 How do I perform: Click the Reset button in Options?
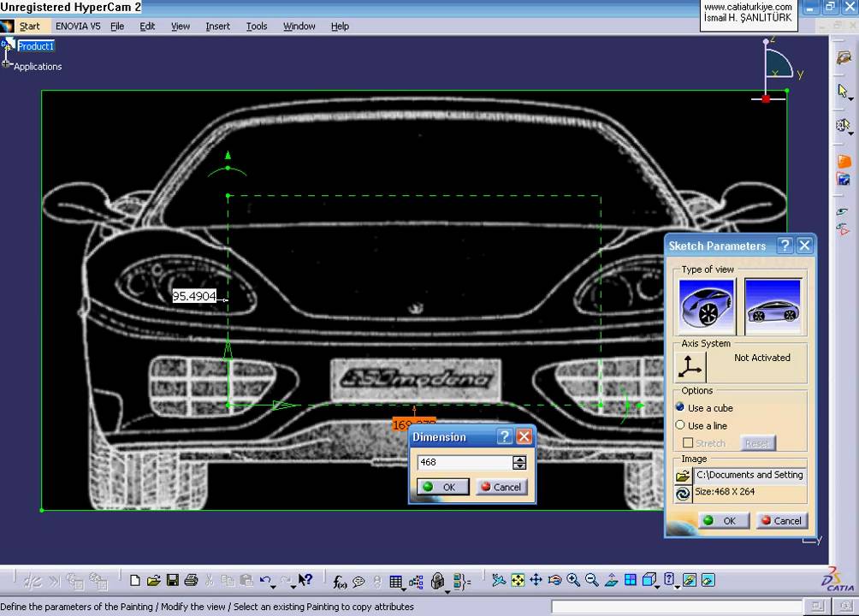coord(757,443)
